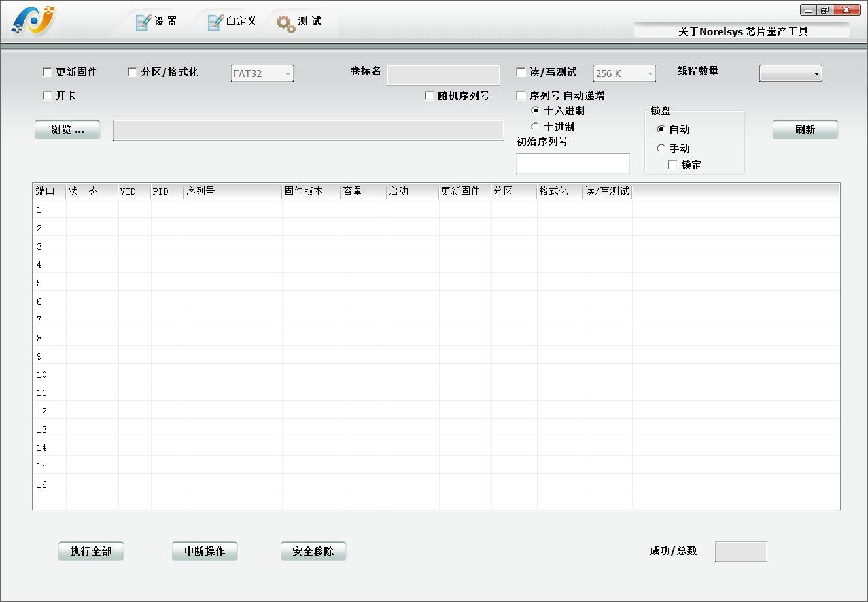Enable the 更新固件 checkbox
The width and height of the screenshot is (868, 602).
(48, 73)
